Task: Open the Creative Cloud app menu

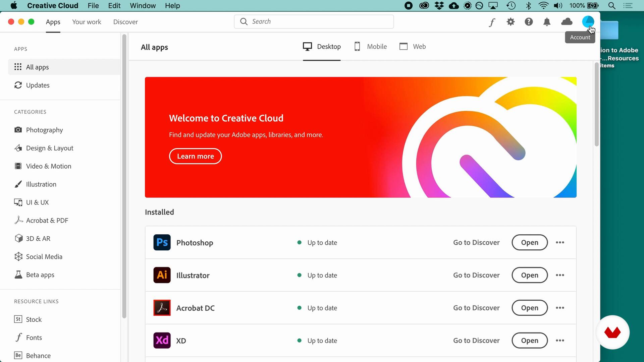Action: click(x=53, y=6)
